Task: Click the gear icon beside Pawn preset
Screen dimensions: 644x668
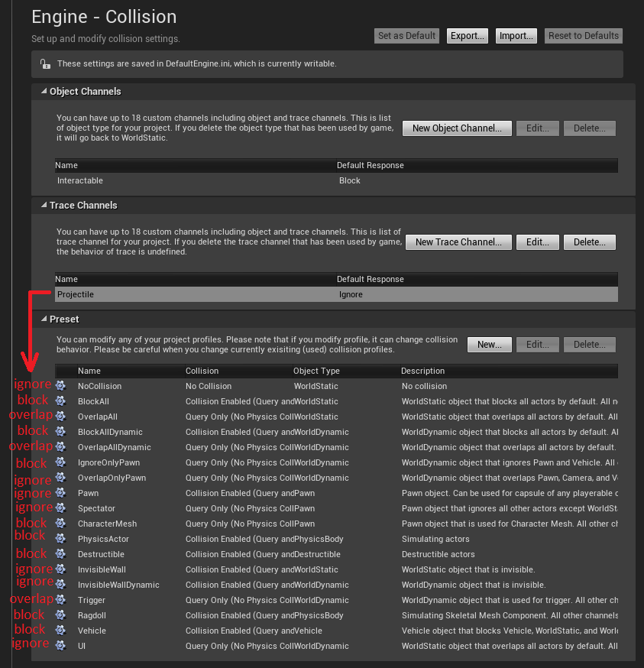Action: click(61, 493)
